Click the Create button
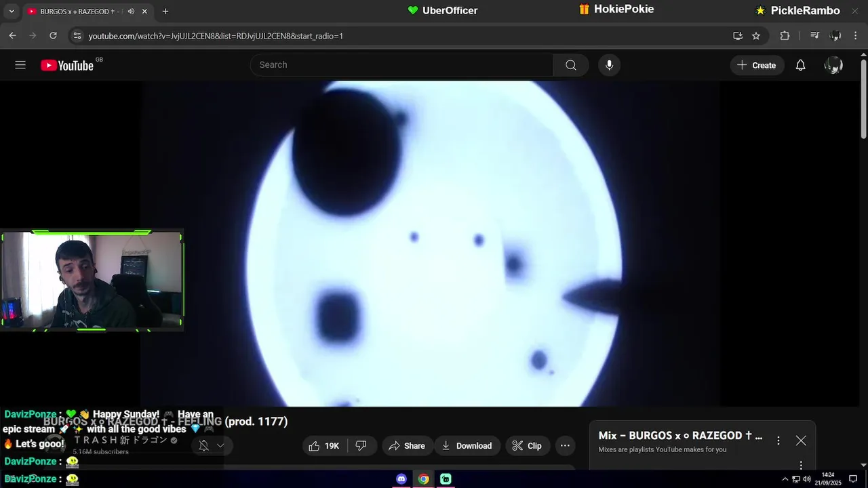The image size is (868, 488). tap(757, 65)
